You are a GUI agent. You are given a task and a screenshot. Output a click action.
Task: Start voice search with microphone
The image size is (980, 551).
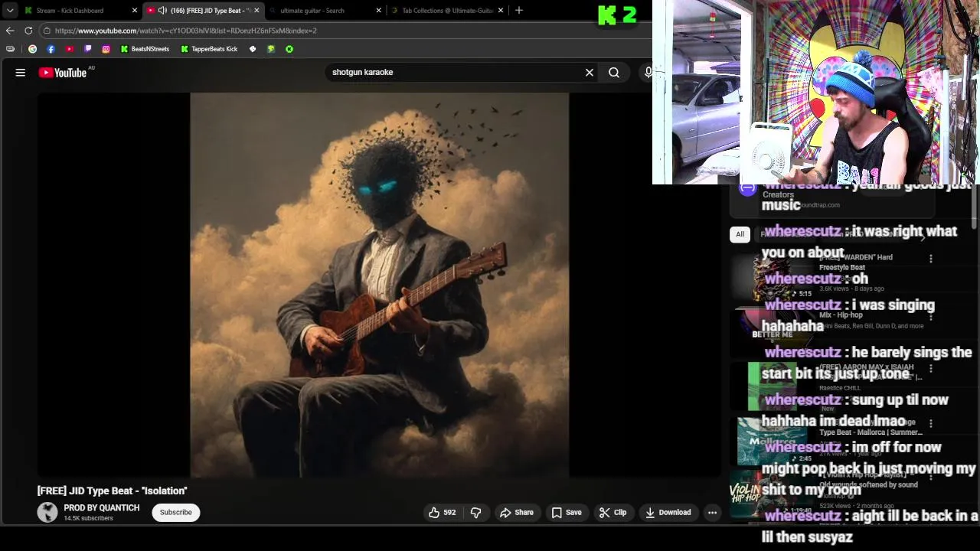click(648, 73)
